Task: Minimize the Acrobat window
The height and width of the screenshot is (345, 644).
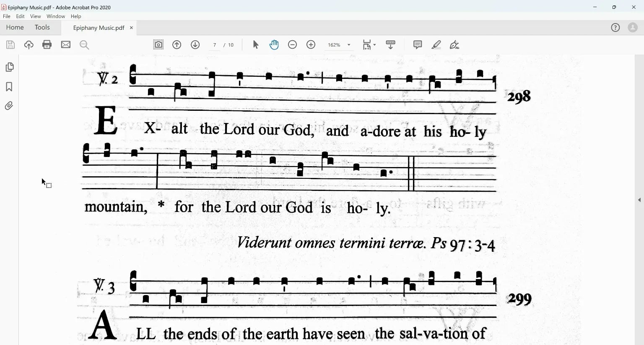Action: [595, 7]
